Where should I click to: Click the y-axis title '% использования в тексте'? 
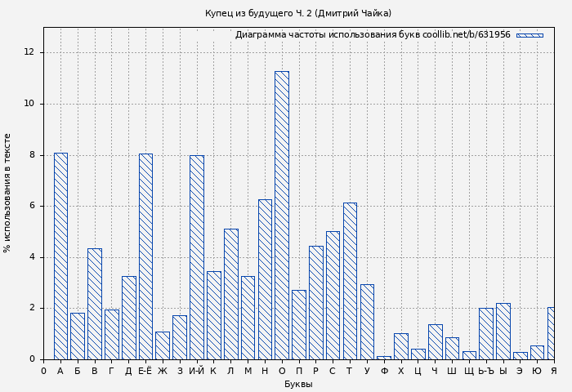8,193
